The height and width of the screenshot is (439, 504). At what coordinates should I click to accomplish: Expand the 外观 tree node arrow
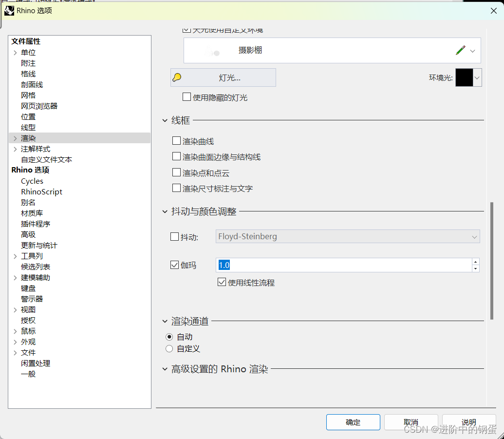pyautogui.click(x=15, y=342)
